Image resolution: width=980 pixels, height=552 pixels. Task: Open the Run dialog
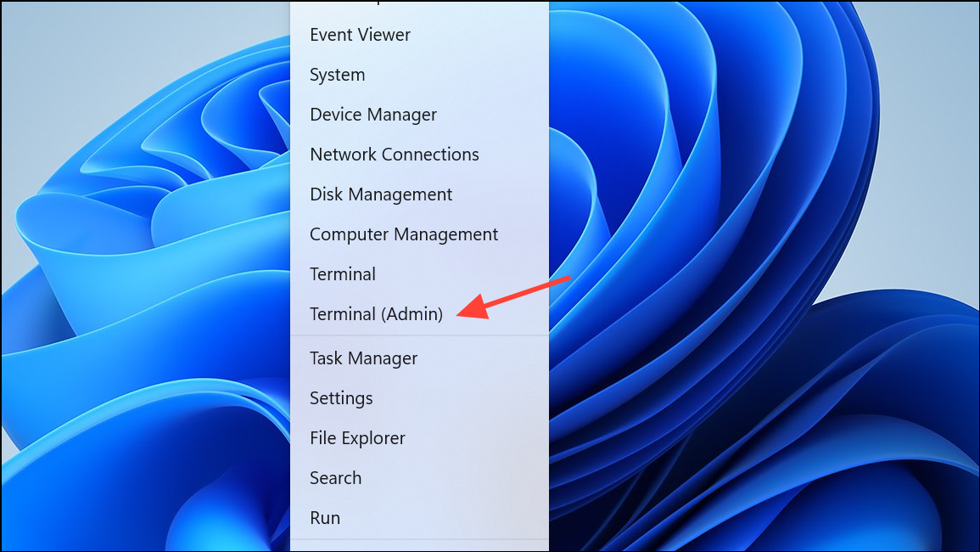pyautogui.click(x=325, y=518)
